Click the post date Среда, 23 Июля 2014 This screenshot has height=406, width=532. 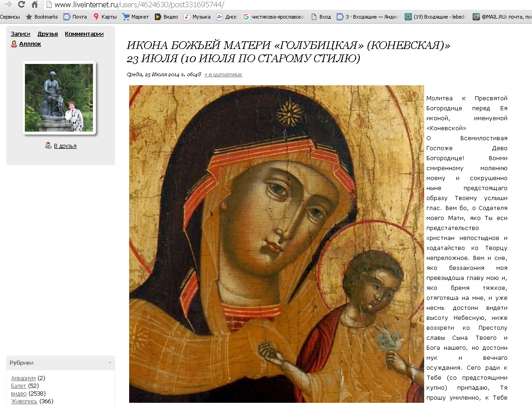coord(164,74)
